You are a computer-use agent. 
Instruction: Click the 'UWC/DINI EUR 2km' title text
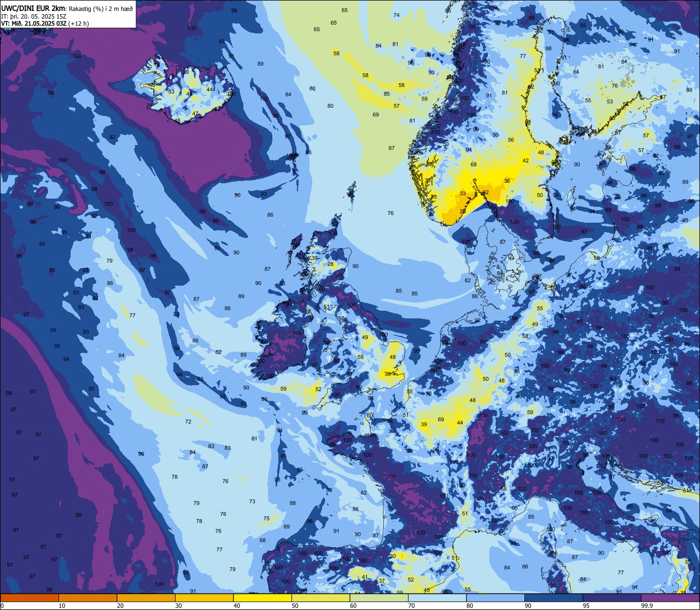click(x=33, y=8)
